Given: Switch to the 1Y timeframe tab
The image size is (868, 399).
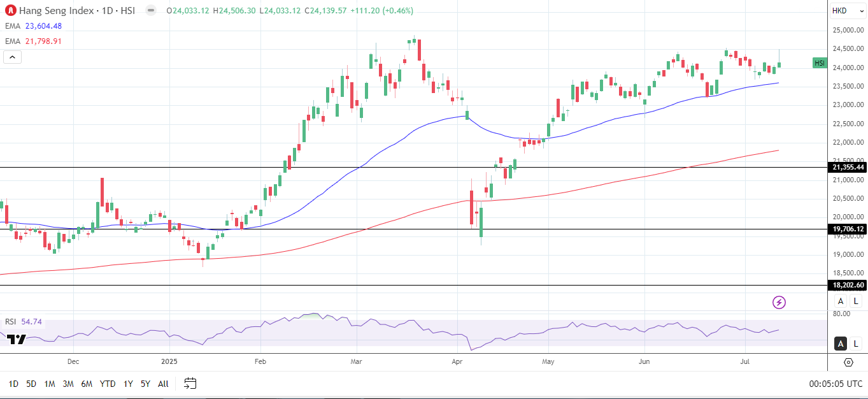Looking at the screenshot, I should point(127,384).
